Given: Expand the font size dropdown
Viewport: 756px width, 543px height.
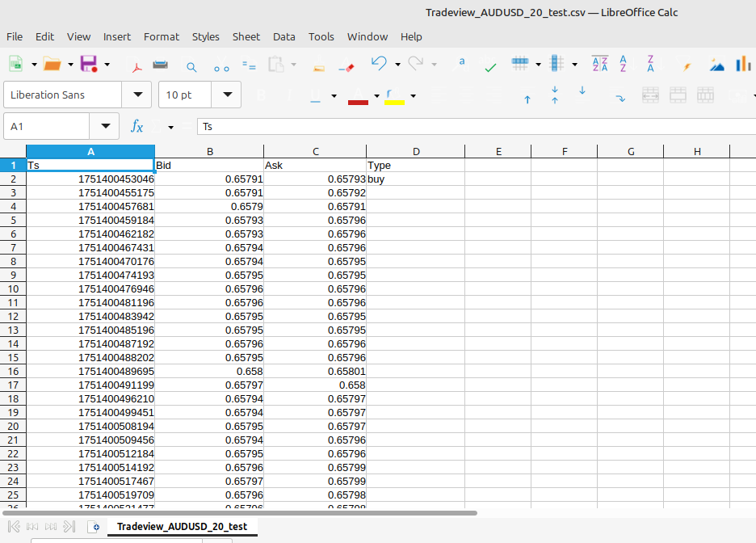Looking at the screenshot, I should pos(226,95).
